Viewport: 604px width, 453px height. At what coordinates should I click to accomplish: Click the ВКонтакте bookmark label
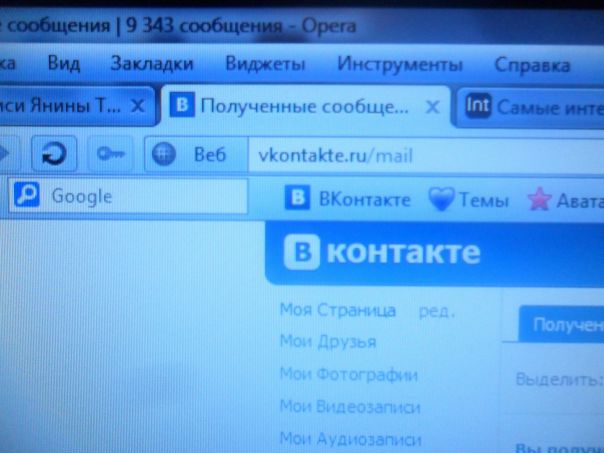point(365,200)
